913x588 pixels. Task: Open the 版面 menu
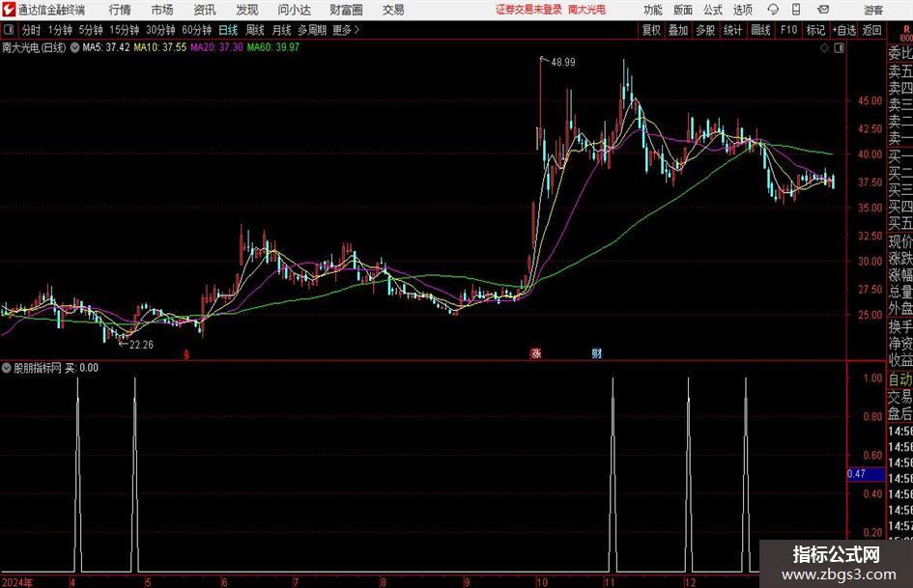[683, 10]
